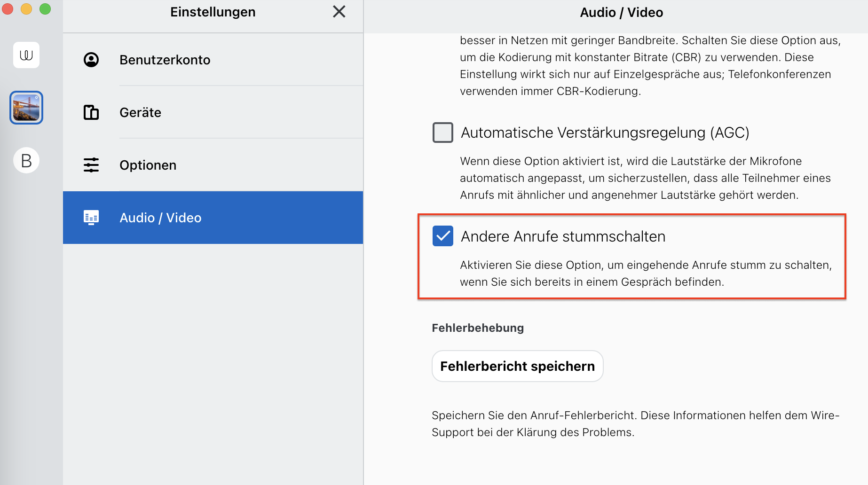
Task: Select the Golden Gate bridge account avatar
Action: click(26, 108)
